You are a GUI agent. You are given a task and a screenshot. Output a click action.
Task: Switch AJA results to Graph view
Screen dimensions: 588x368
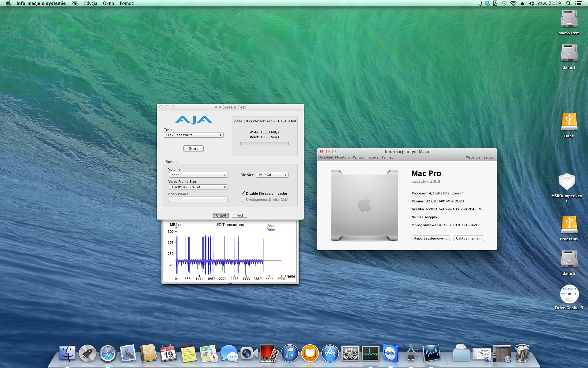[221, 215]
